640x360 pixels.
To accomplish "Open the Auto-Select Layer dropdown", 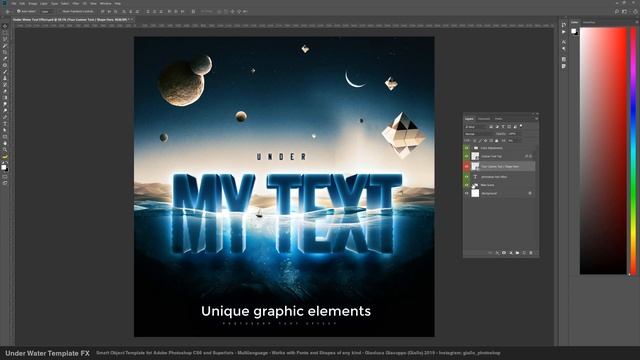I will (x=47, y=11).
